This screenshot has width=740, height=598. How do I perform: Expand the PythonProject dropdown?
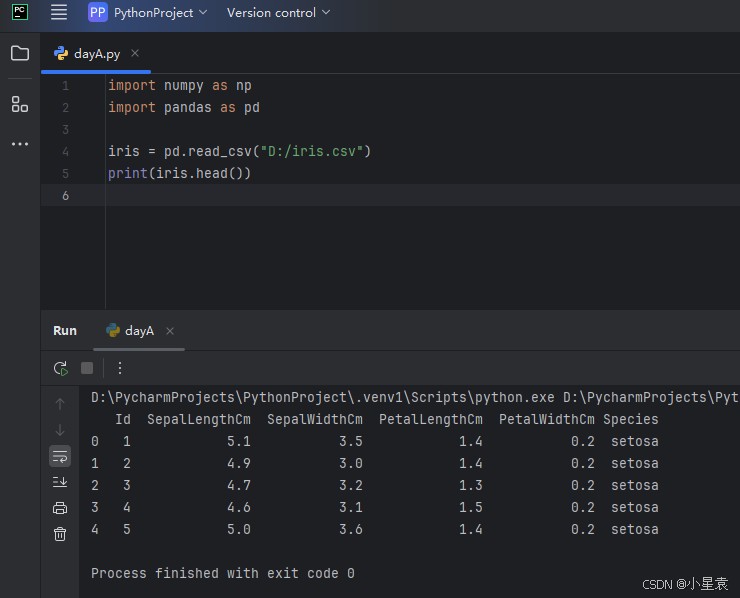[x=148, y=13]
